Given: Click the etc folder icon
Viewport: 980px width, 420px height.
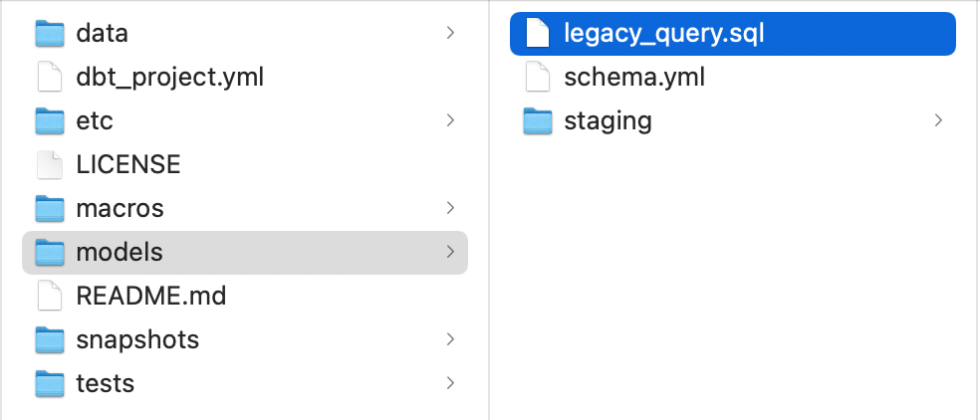Looking at the screenshot, I should pyautogui.click(x=49, y=121).
